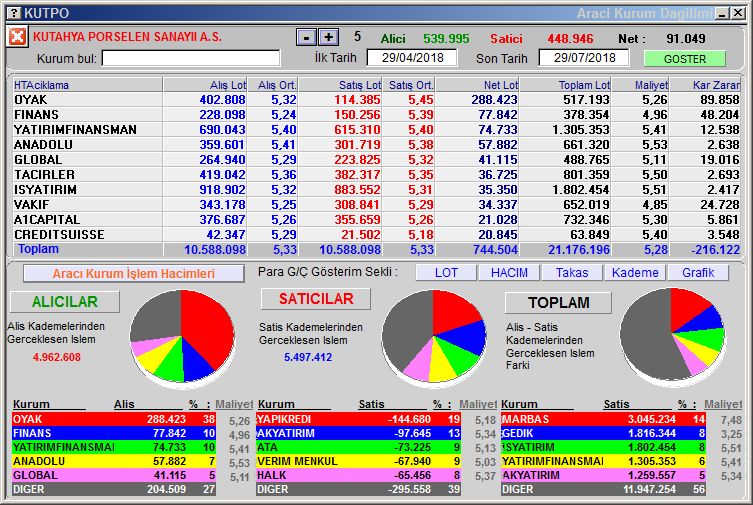Sort by the upper table's Maliyet column header

pos(641,85)
